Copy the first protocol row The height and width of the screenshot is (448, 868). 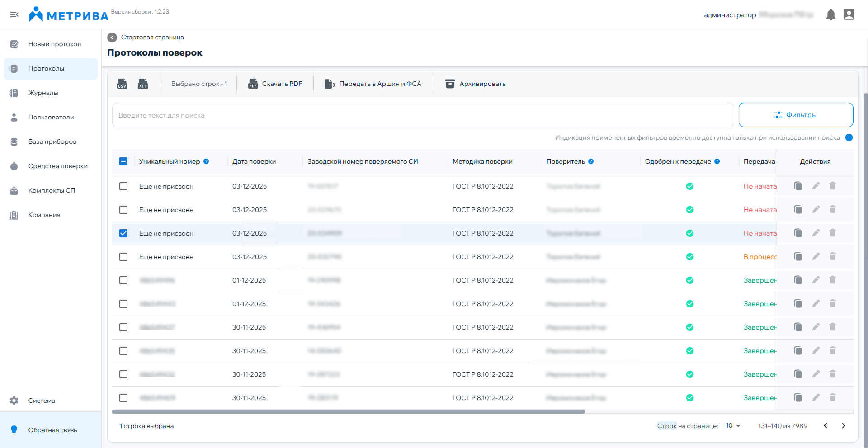tap(798, 186)
